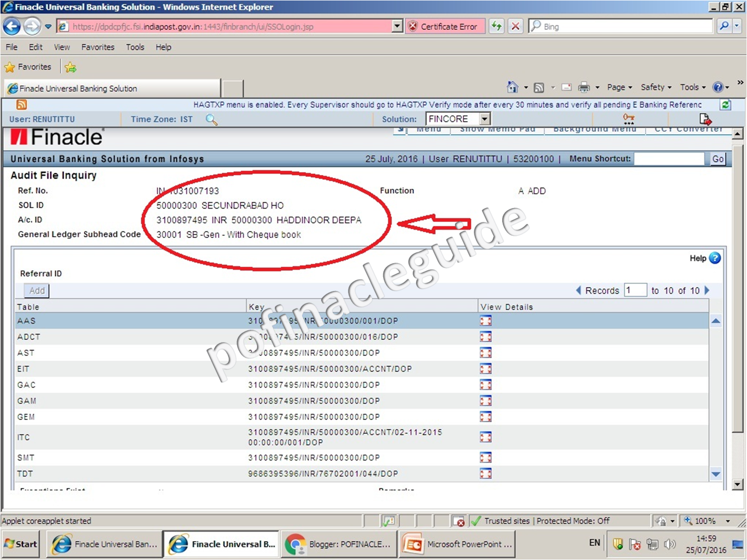
Task: Click the previous records arrow icon
Action: 578,290
